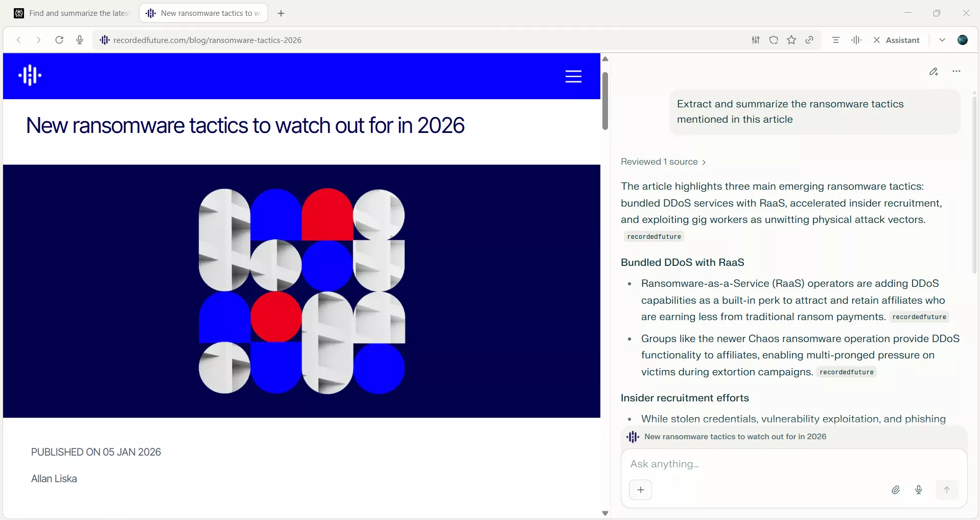
Task: Attach a file using the paperclip icon
Action: 896,490
